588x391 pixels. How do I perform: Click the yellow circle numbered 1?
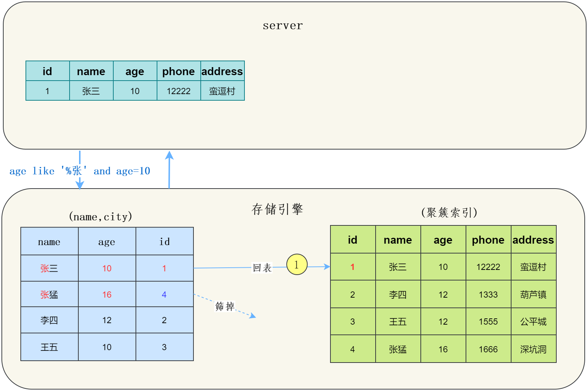[297, 264]
